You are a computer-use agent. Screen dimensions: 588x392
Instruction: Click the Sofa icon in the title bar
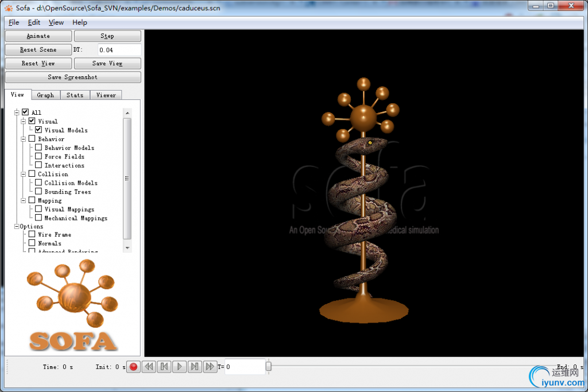8,8
